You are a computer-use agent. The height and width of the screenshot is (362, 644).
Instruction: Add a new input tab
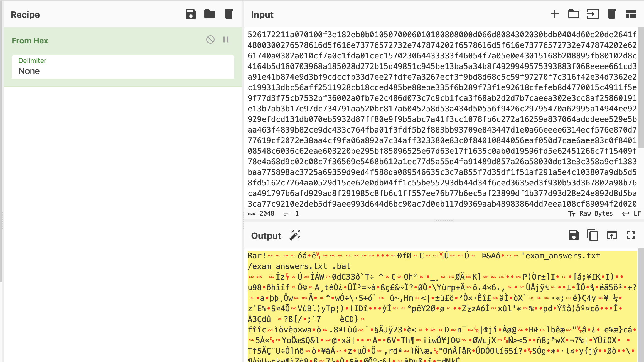tap(555, 14)
